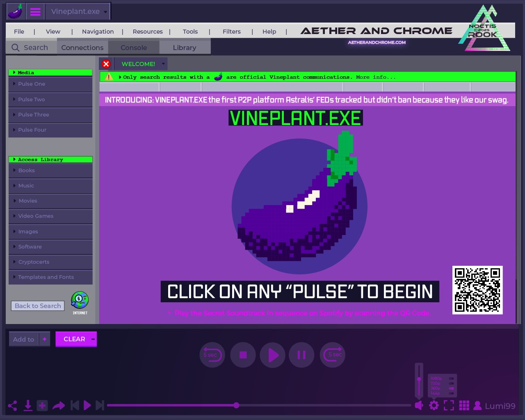Image resolution: width=525 pixels, height=420 pixels.
Task: Close the WELCOME! tab with the red X
Action: (106, 64)
